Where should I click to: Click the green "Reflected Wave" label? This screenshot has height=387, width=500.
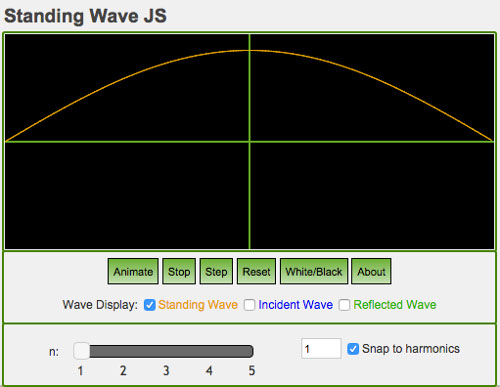[395, 305]
